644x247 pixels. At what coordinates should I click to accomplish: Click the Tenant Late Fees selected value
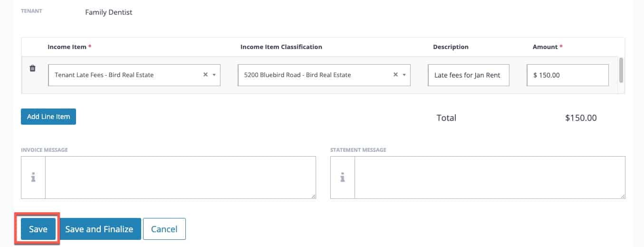click(104, 75)
